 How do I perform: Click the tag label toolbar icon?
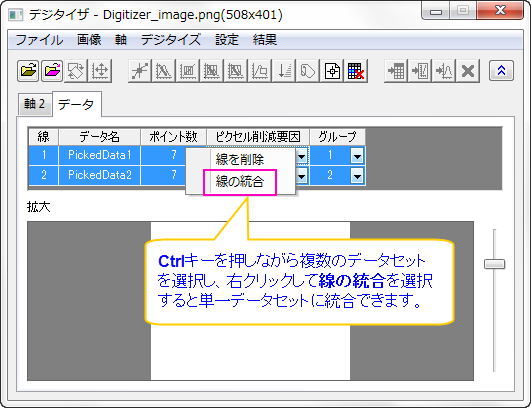pyautogui.click(x=307, y=71)
